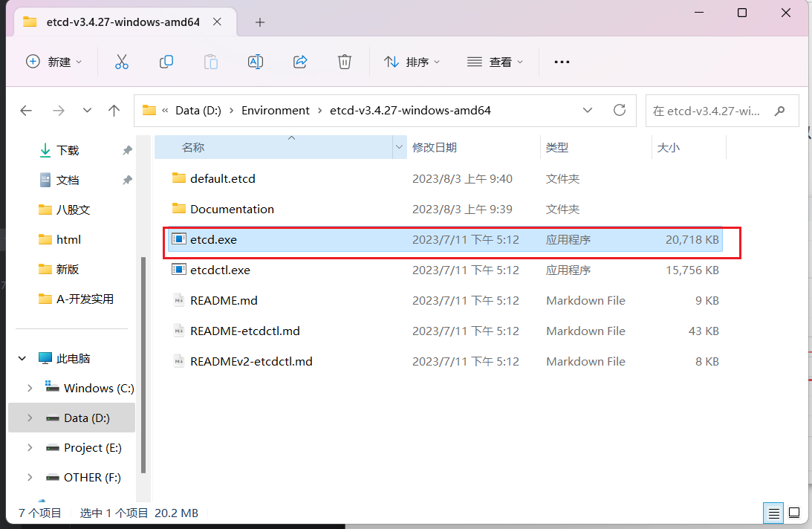812x529 pixels.
Task: Expand the OTHER (F:) drive node
Action: tap(30, 477)
